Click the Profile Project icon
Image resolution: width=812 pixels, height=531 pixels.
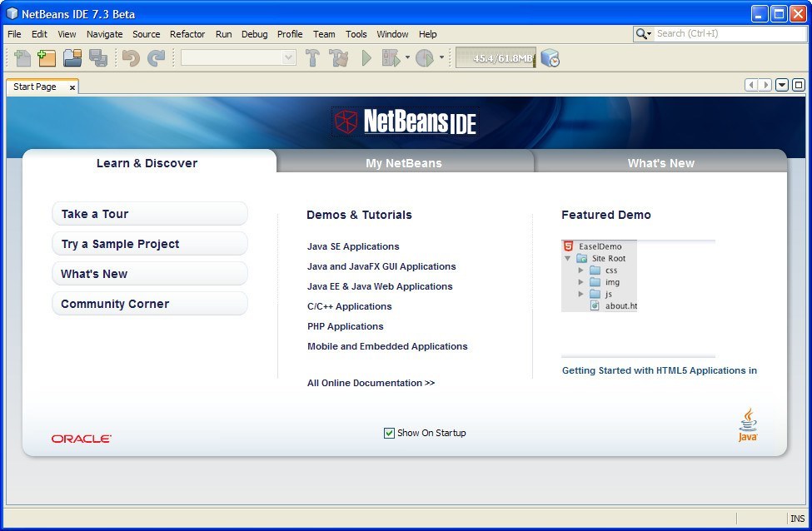tap(425, 58)
